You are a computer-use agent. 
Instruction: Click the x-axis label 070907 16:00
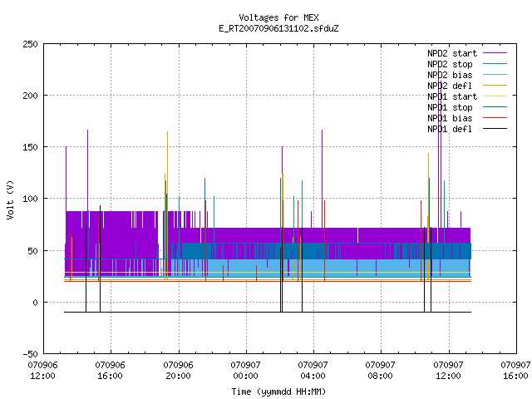tap(515, 371)
